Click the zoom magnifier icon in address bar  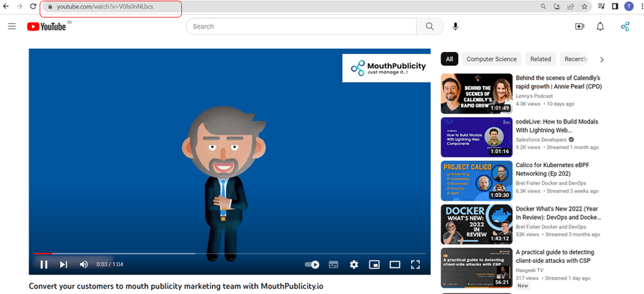point(543,7)
